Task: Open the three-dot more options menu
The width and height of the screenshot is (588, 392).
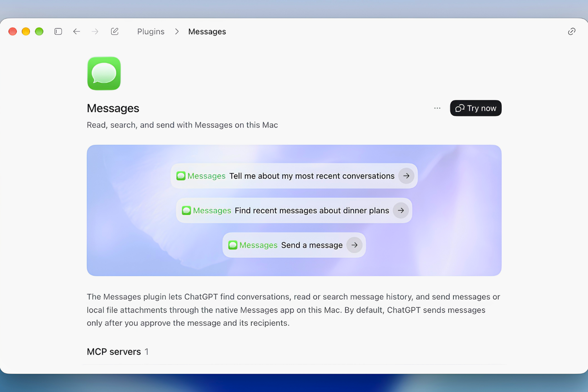Action: [x=437, y=108]
